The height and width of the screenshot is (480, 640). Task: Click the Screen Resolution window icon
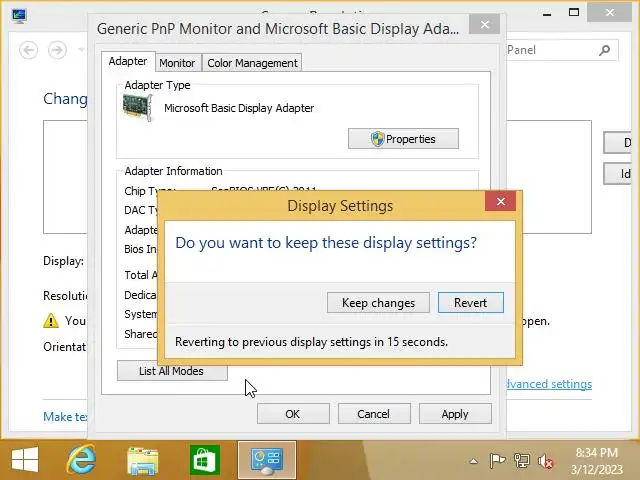pos(19,16)
